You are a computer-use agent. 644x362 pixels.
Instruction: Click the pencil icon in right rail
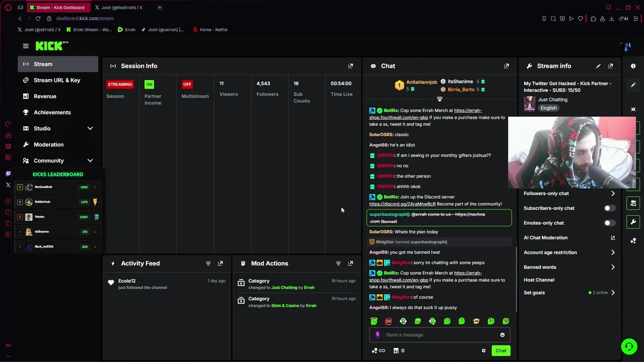[x=633, y=85]
